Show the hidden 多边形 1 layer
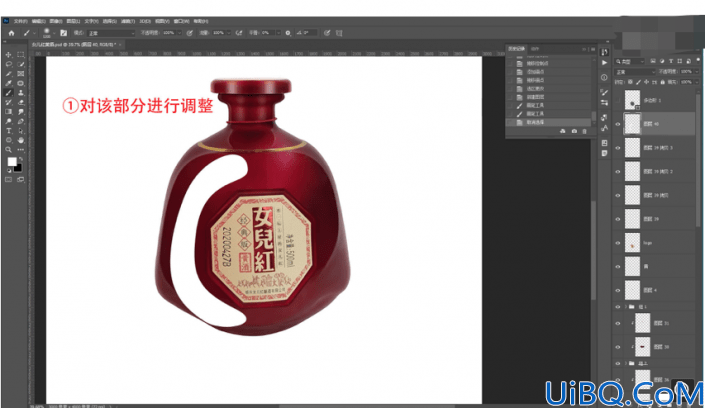 point(618,100)
